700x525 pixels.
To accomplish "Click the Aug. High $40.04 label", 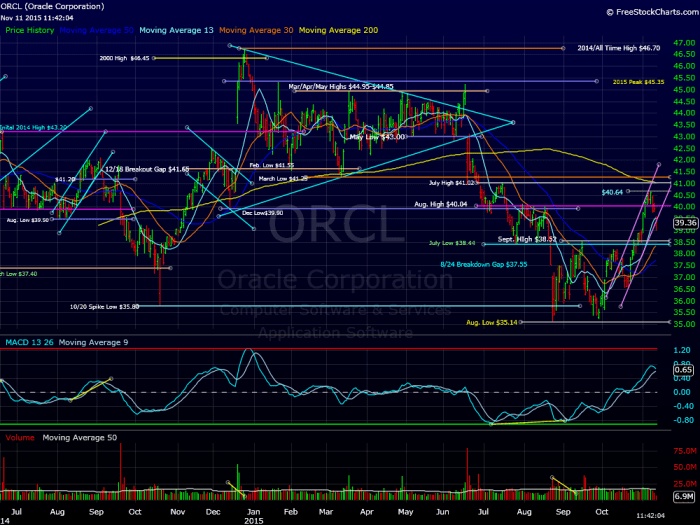I will [441, 204].
